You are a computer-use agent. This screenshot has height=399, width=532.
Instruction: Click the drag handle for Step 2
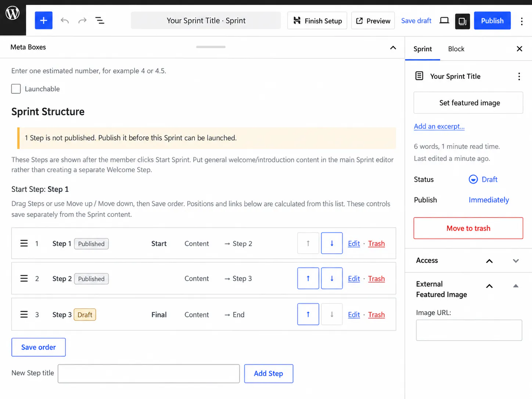(x=24, y=278)
